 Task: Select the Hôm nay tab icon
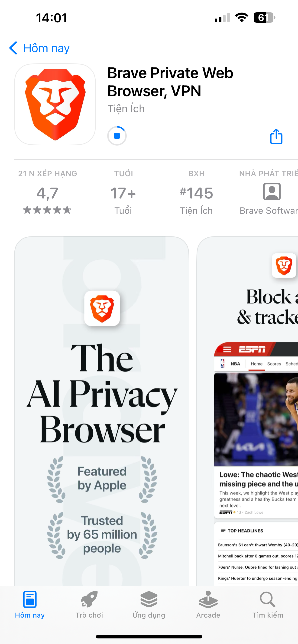(30, 599)
